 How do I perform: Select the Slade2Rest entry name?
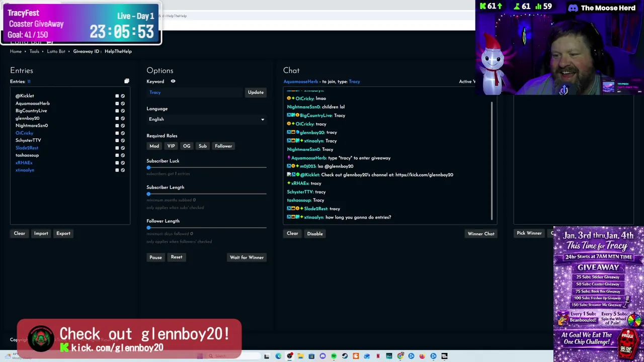27,148
